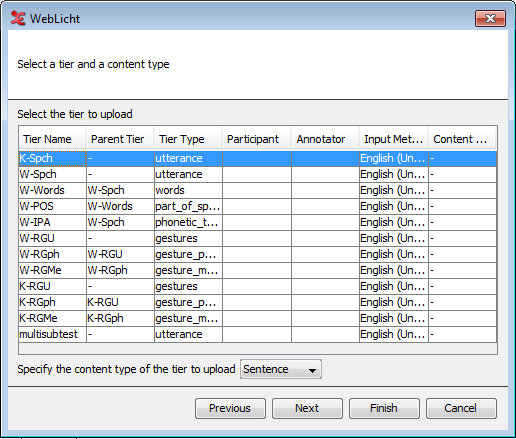The width and height of the screenshot is (516, 439).
Task: Click 'gesture_m...' tier type in K-RGMe row
Action: pyautogui.click(x=188, y=318)
